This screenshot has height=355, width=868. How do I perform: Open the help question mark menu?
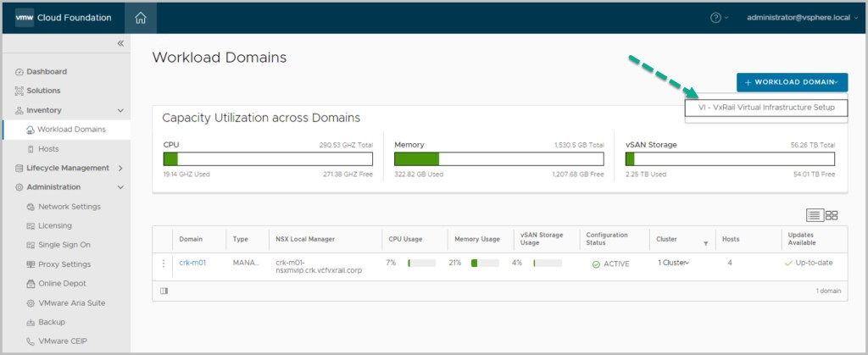[x=718, y=18]
